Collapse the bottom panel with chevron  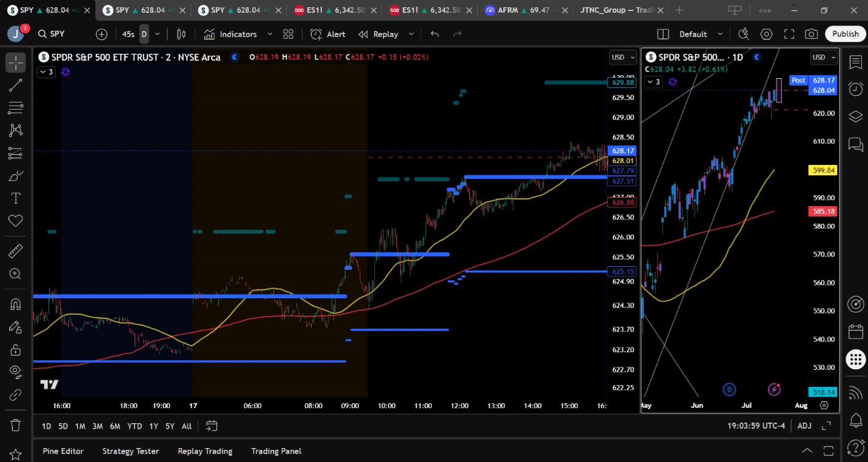(x=807, y=450)
